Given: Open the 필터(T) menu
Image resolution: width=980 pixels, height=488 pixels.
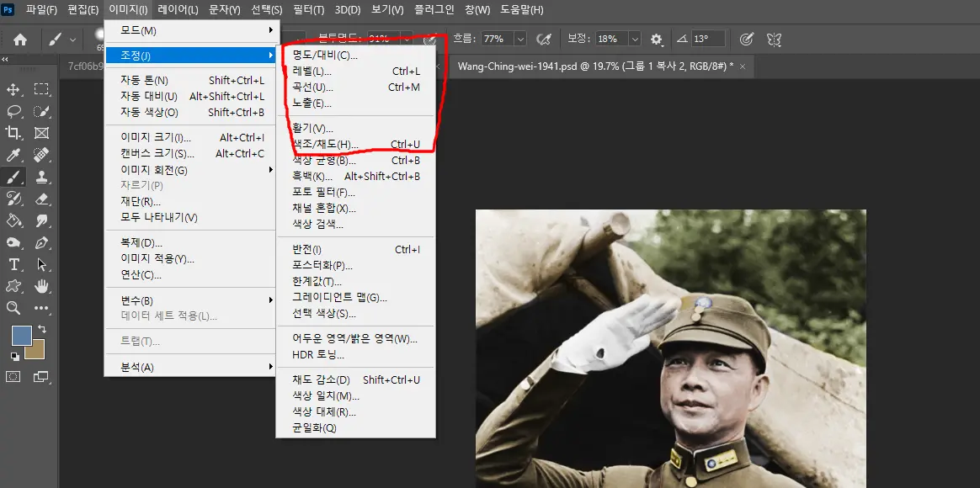Looking at the screenshot, I should tap(309, 10).
